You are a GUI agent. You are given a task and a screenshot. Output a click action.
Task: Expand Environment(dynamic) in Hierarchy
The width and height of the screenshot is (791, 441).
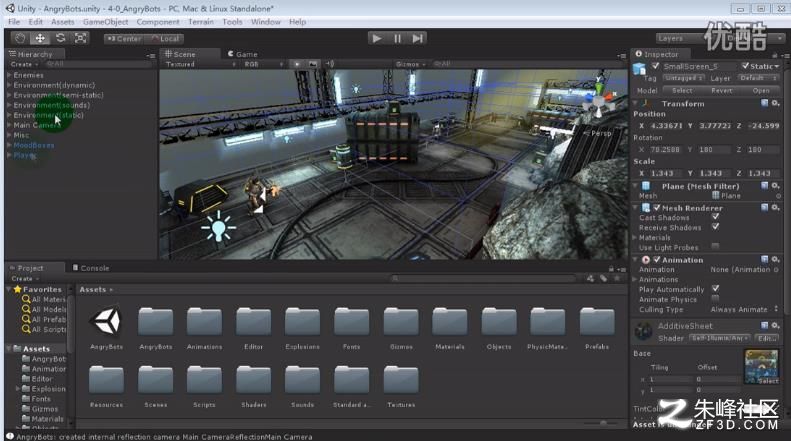[x=9, y=85]
